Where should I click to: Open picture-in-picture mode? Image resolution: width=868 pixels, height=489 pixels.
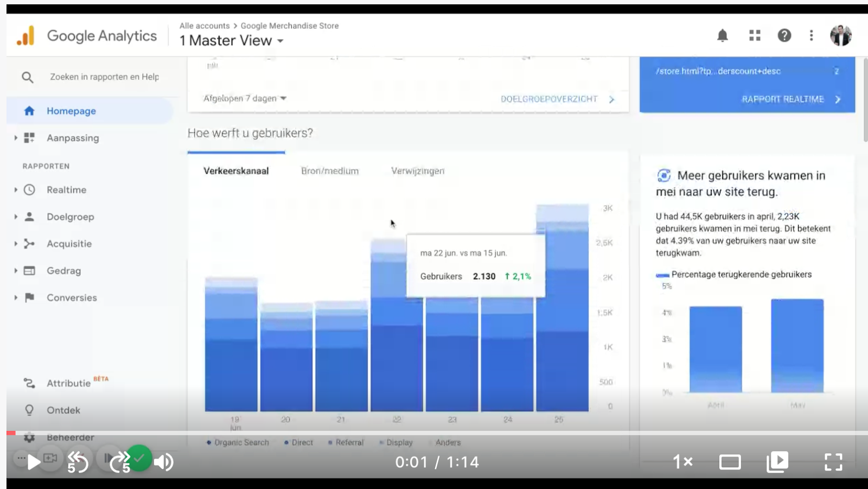(x=777, y=462)
